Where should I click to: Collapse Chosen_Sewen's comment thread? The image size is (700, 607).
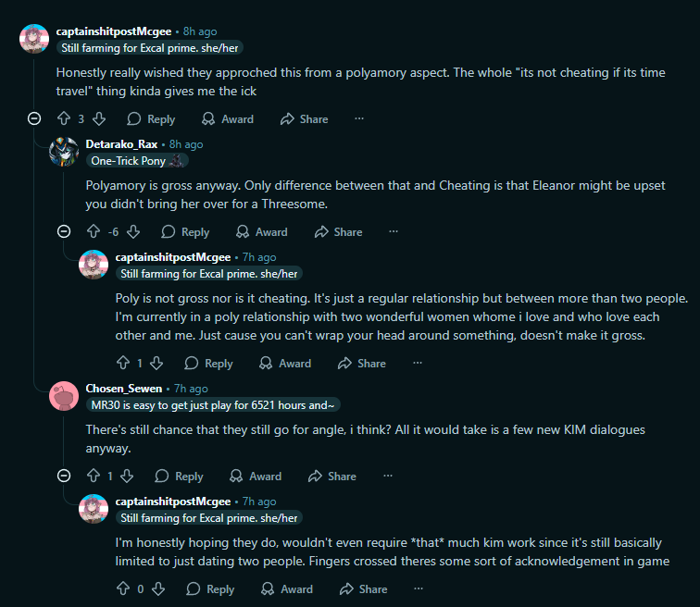(x=64, y=476)
